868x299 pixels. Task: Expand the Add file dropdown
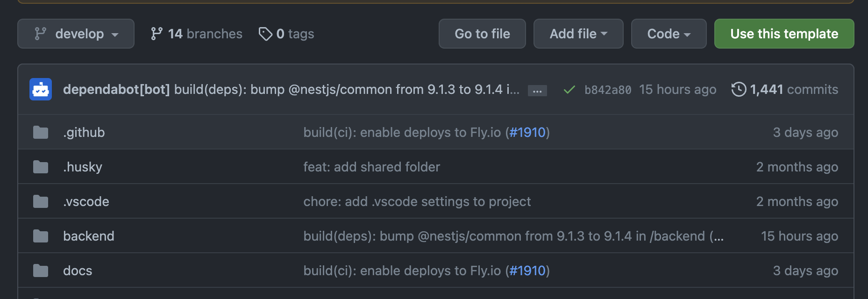(578, 34)
